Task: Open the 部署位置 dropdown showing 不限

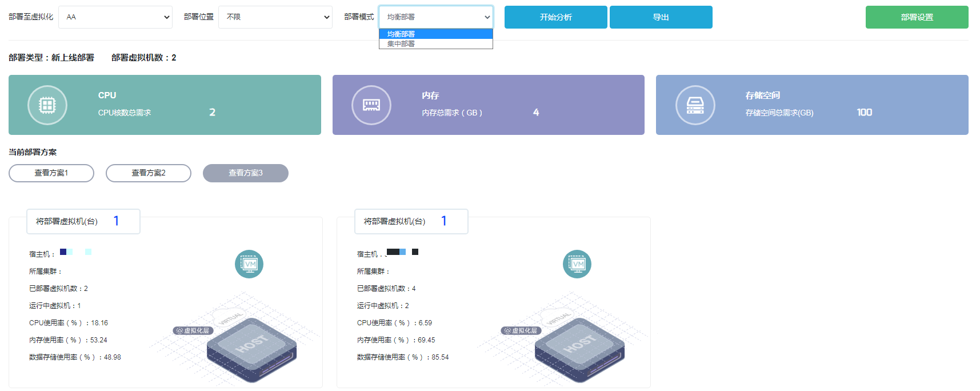Action: pos(275,17)
